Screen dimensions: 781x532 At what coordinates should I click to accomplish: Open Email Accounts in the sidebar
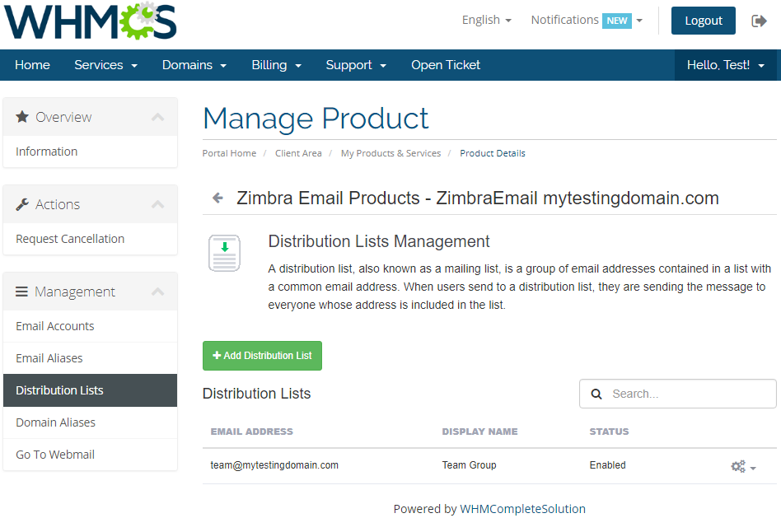pyautogui.click(x=90, y=326)
